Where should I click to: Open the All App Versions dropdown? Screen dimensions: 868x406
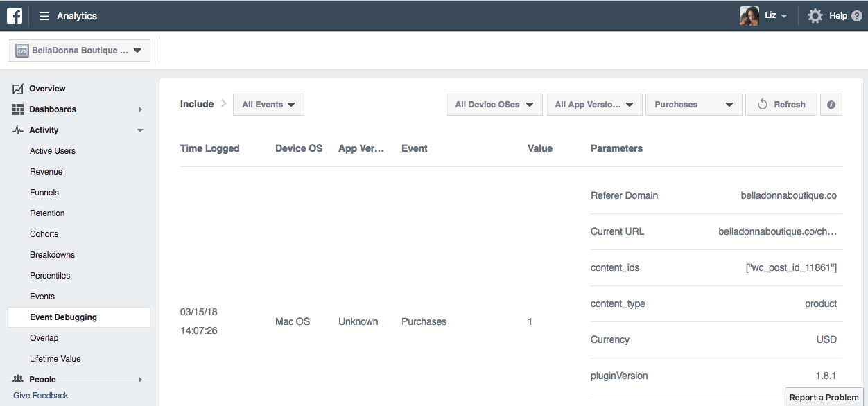coord(594,105)
